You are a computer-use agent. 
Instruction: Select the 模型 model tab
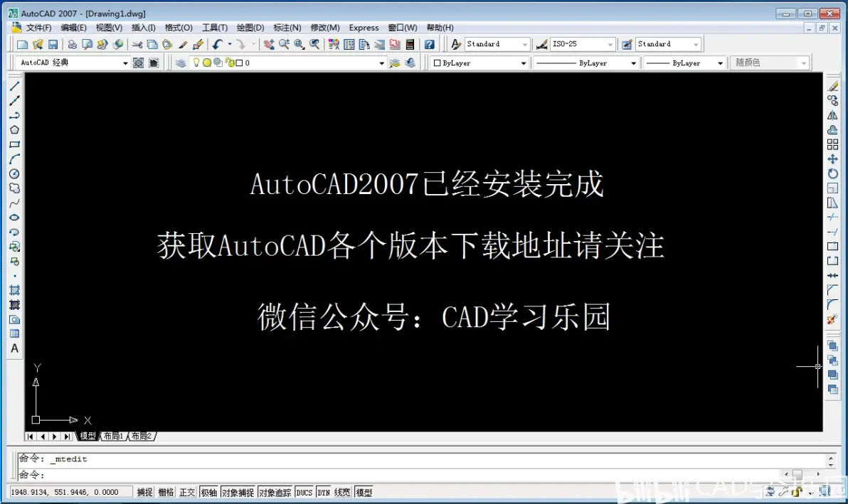tap(88, 436)
